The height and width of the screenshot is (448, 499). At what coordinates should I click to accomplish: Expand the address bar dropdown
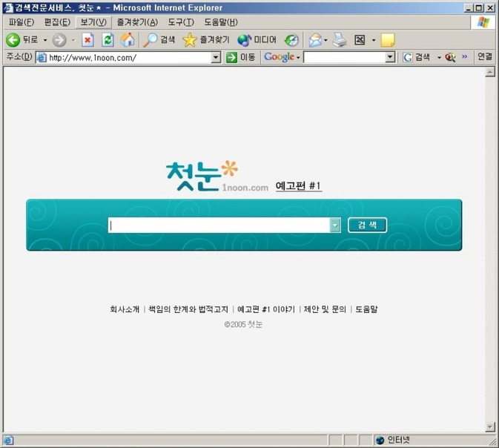click(216, 58)
